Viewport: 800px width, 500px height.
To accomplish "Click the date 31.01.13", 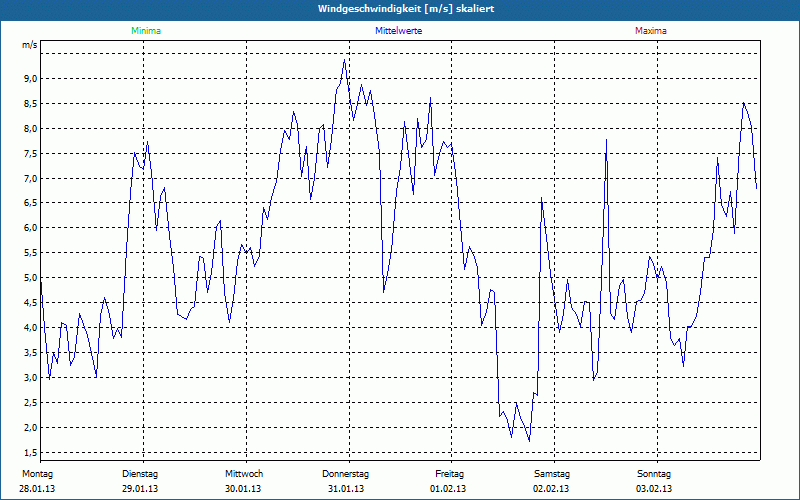I will (x=346, y=489).
